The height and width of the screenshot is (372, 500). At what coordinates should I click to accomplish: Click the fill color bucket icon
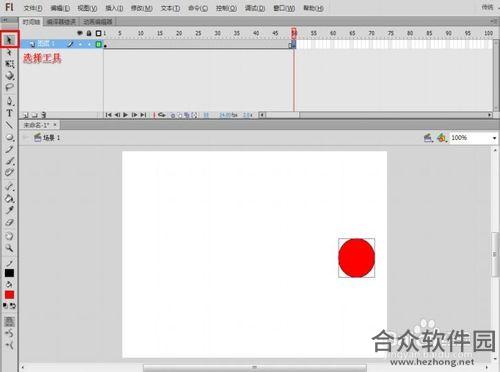pyautogui.click(x=9, y=284)
